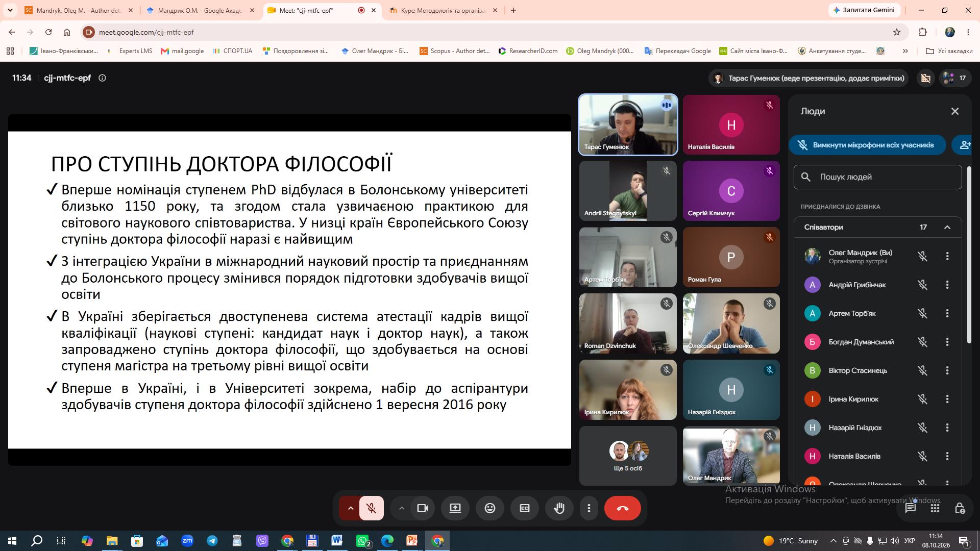Close the Люди panel

955,111
